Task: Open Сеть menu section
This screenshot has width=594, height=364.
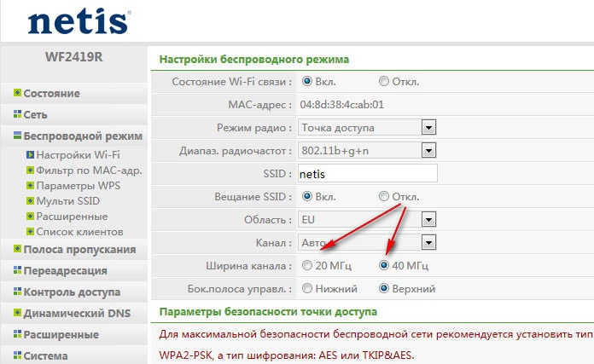Action: point(35,114)
